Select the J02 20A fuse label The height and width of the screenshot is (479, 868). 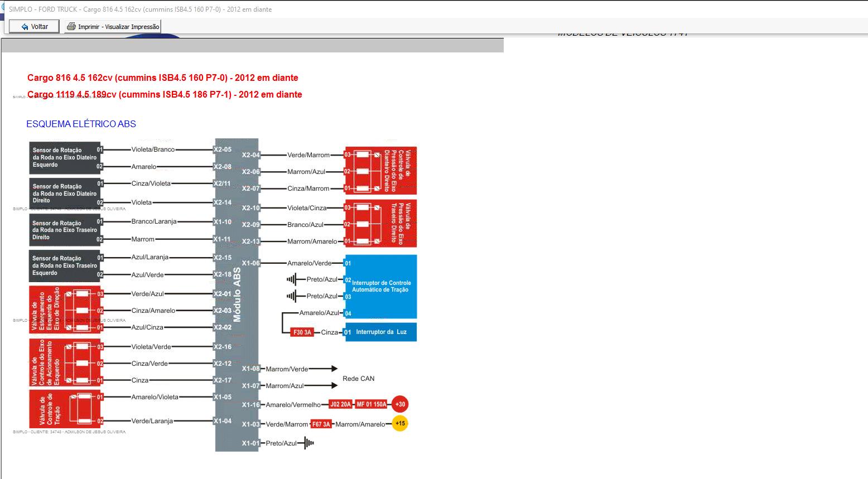click(340, 404)
